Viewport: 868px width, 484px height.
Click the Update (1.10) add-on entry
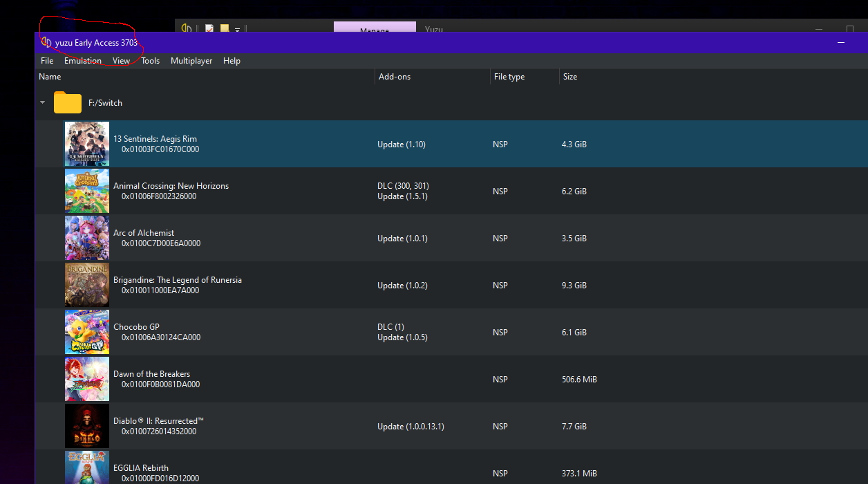coord(402,145)
